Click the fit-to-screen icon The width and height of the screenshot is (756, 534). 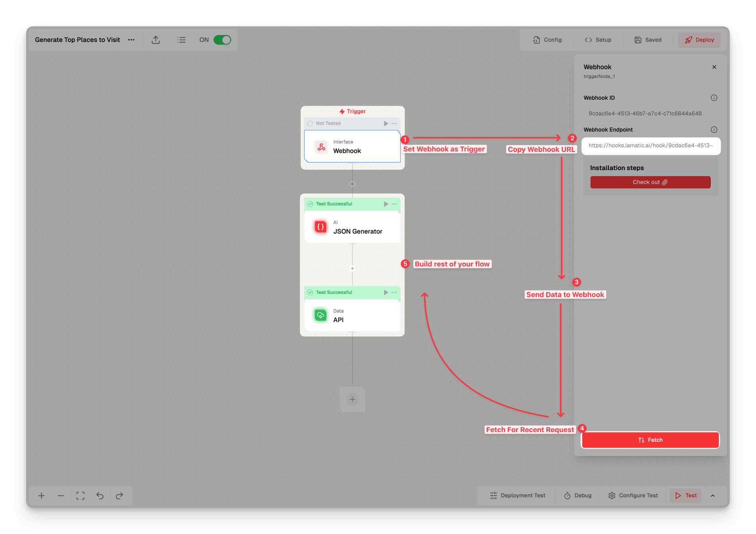tap(80, 495)
